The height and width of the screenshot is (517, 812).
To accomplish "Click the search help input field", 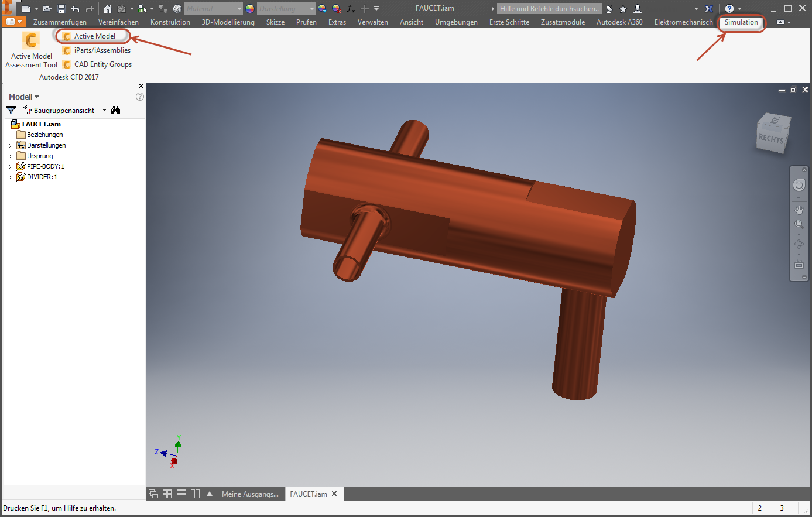I will [x=549, y=9].
